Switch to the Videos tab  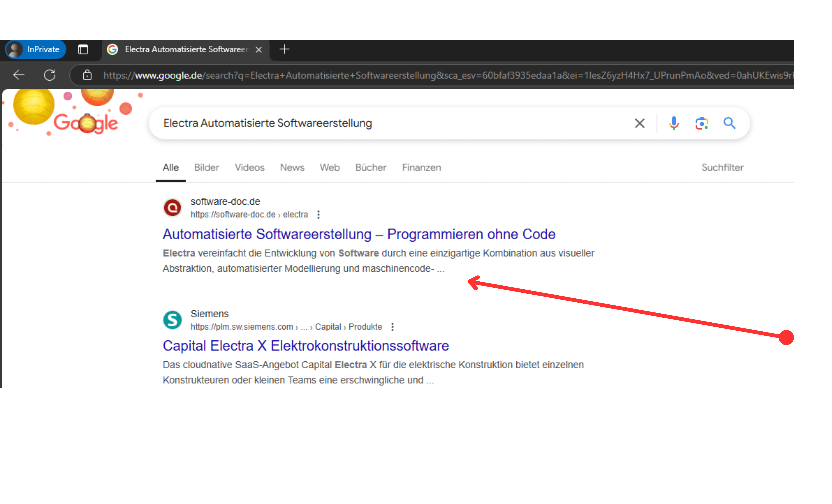250,168
